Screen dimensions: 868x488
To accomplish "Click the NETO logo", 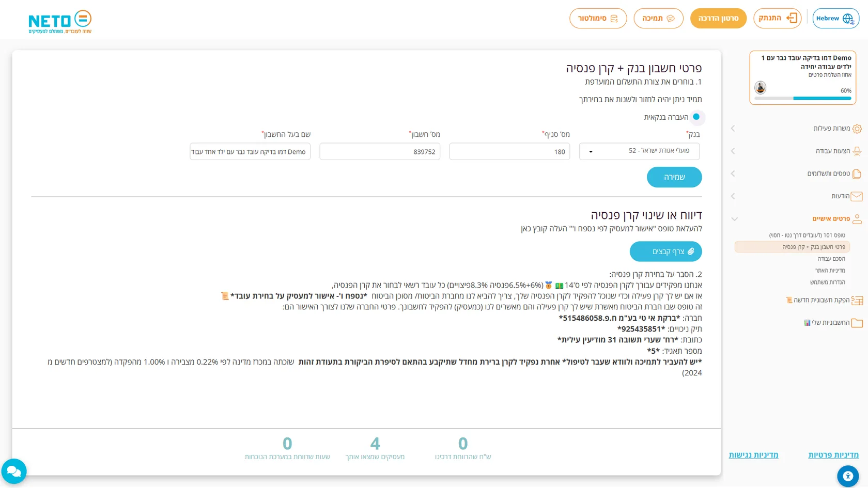I will point(60,22).
